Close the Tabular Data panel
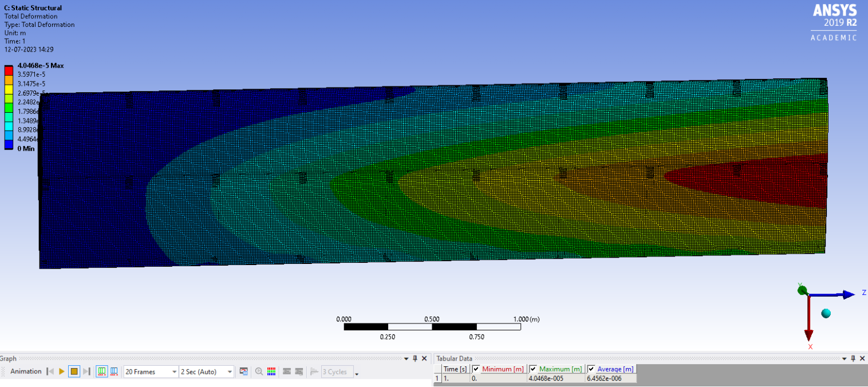 click(862, 358)
